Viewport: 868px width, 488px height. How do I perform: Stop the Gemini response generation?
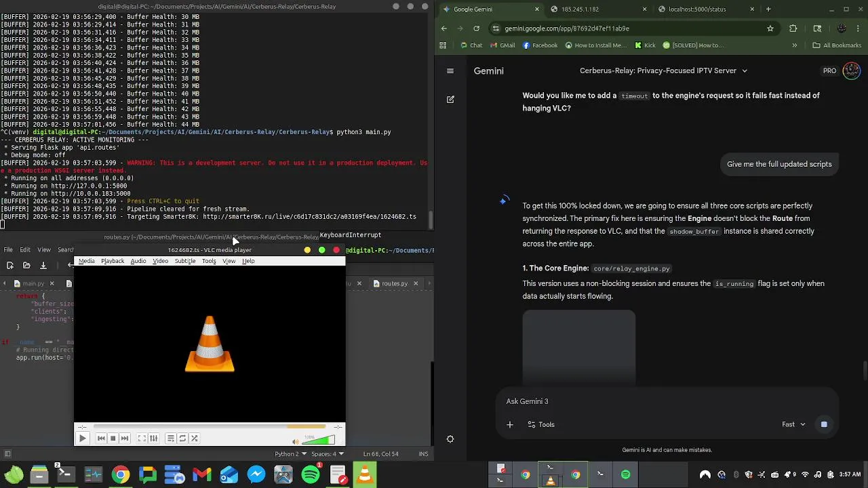point(824,424)
